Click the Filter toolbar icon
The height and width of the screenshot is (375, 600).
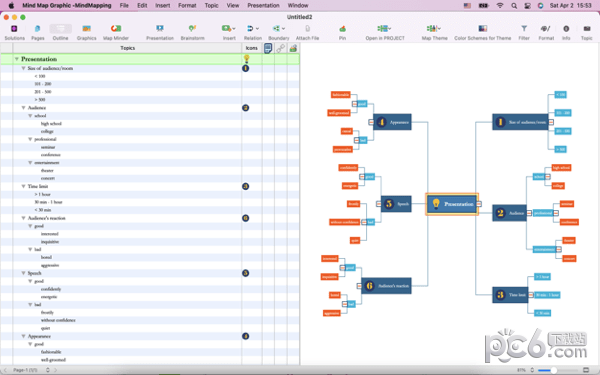click(524, 29)
